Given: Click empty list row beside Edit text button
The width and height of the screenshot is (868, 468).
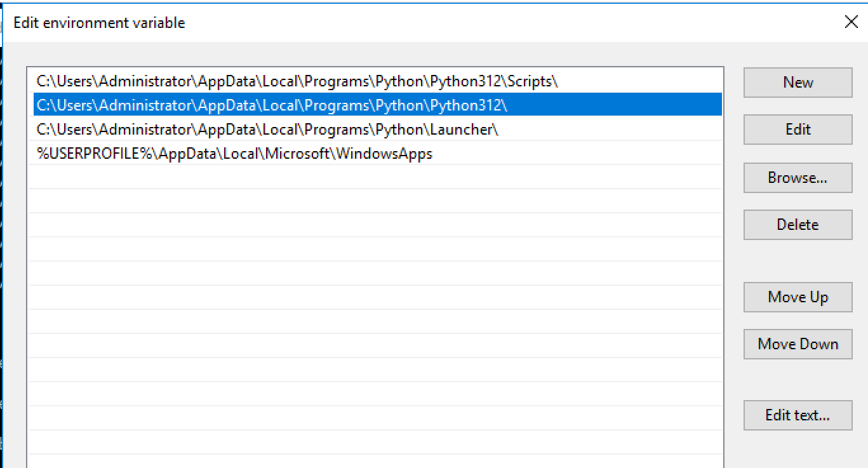Looking at the screenshot, I should click(x=375, y=418).
